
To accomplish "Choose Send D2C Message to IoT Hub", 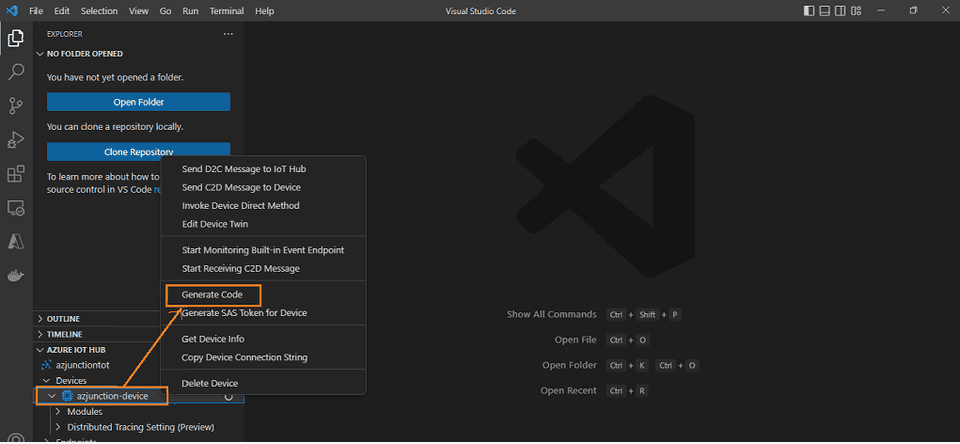I will pyautogui.click(x=263, y=169).
